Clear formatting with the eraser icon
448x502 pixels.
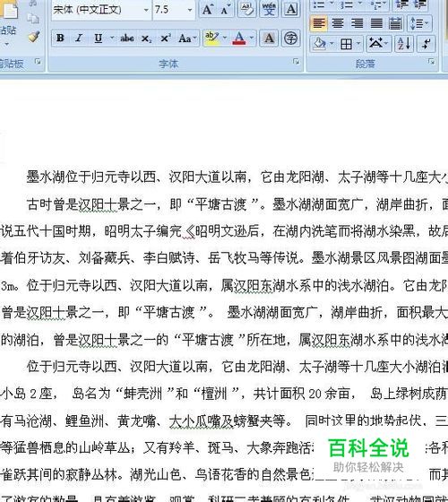pos(246,10)
